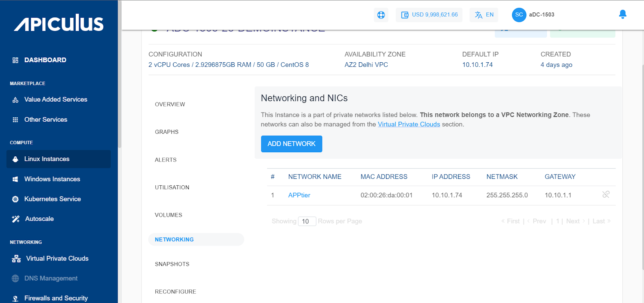The image size is (644, 303).
Task: Click GATEWAY column header
Action: click(x=560, y=177)
